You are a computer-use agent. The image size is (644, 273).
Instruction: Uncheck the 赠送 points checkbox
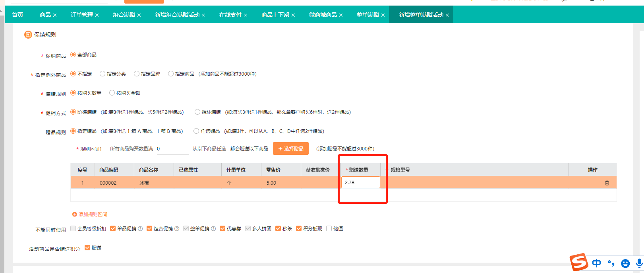(x=87, y=248)
